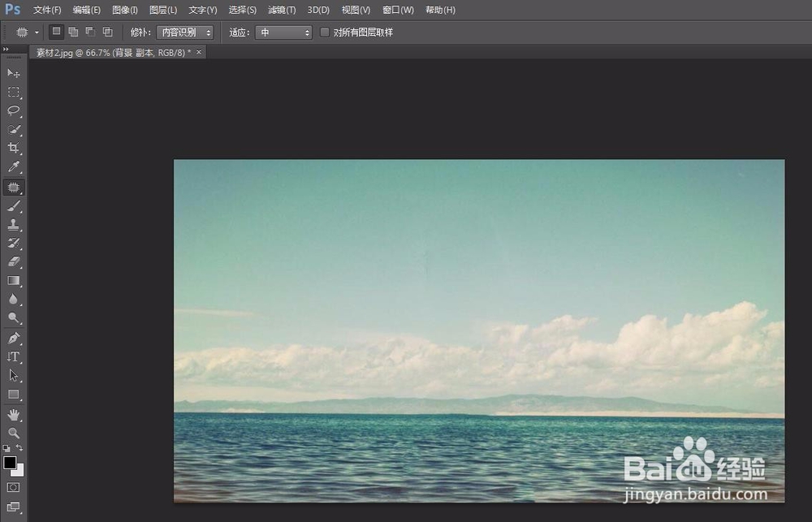Image resolution: width=812 pixels, height=522 pixels.
Task: Open the 修补 内容识别 dropdown
Action: click(x=185, y=32)
